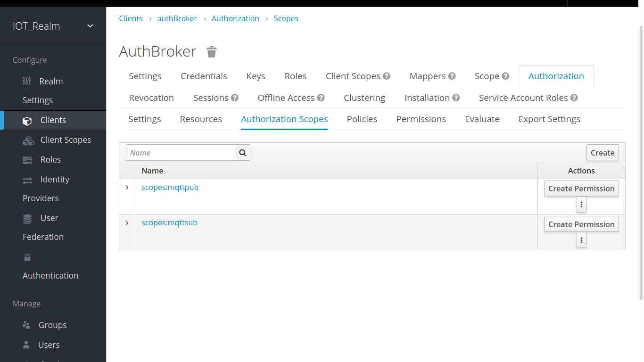The height and width of the screenshot is (362, 644).
Task: Open the Sessions tab
Action: click(211, 98)
